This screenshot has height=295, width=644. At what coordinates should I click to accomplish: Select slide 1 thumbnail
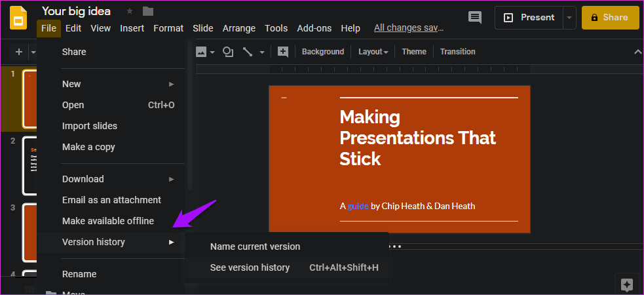click(29, 100)
